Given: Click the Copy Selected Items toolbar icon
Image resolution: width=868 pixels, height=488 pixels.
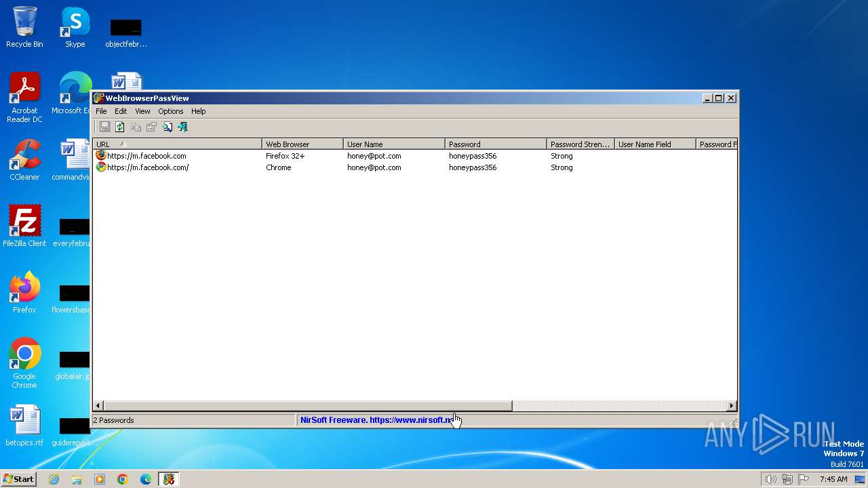Looking at the screenshot, I should click(x=136, y=127).
